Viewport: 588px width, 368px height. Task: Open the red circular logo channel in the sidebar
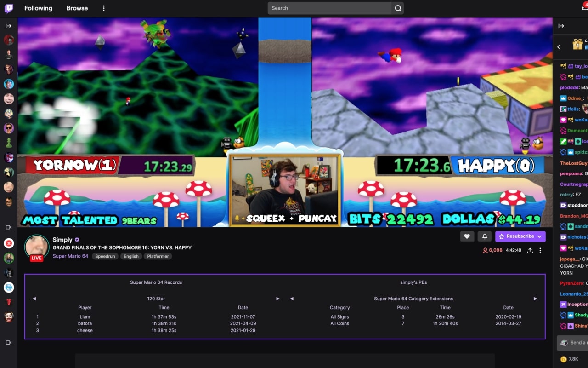point(9,243)
